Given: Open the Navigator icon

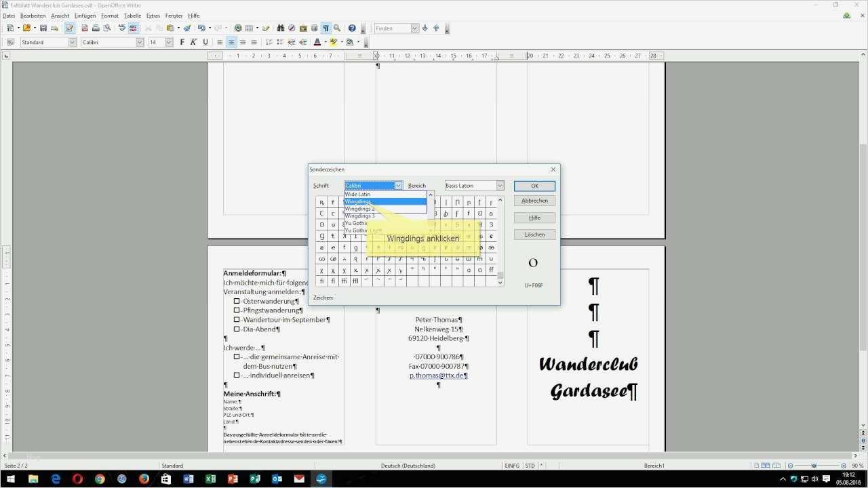Looking at the screenshot, I should pos(292,28).
